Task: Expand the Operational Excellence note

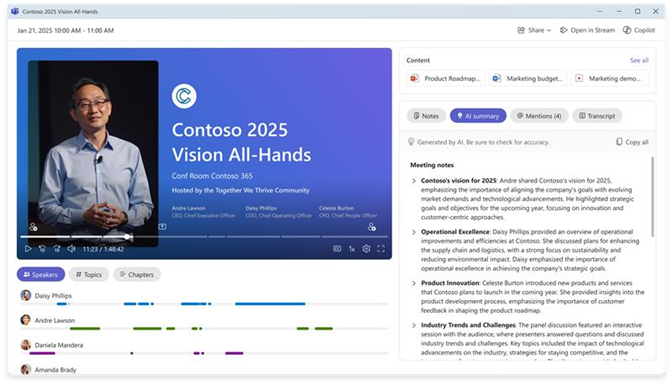Action: (x=414, y=232)
